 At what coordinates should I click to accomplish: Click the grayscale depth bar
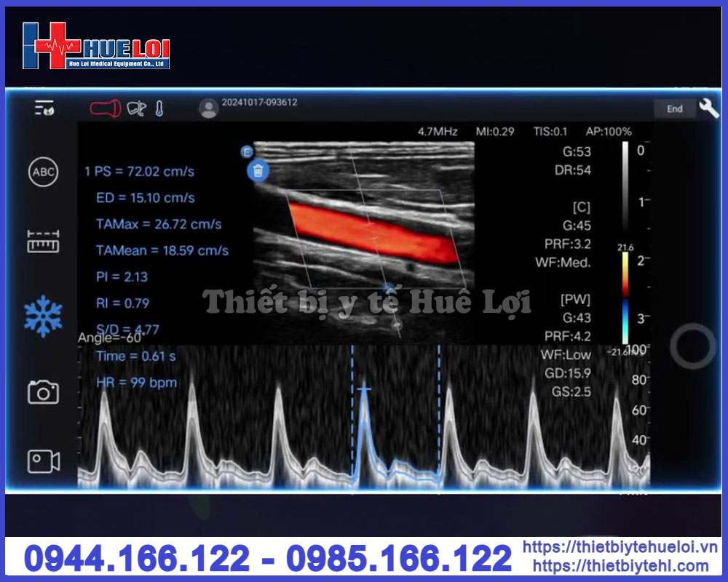625,186
